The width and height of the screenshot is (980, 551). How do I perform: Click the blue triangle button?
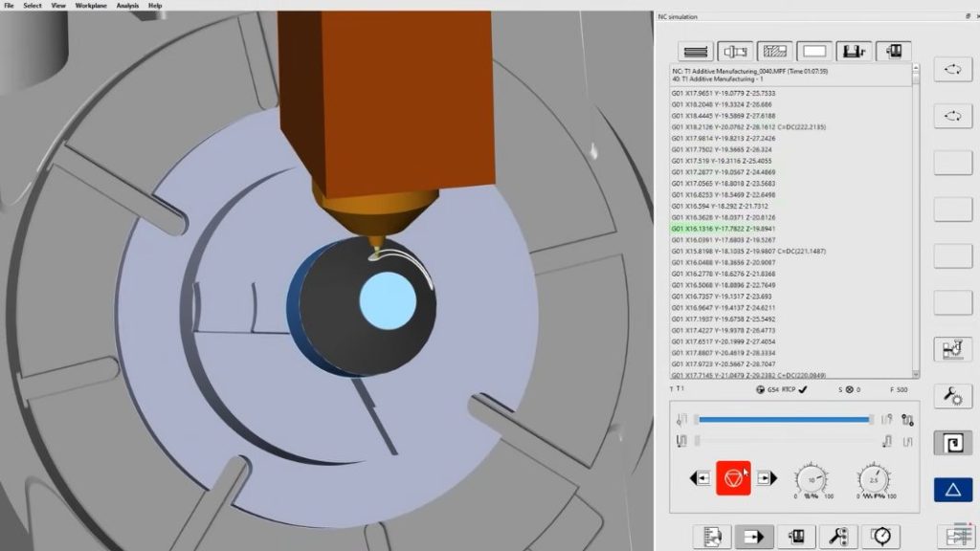[952, 489]
